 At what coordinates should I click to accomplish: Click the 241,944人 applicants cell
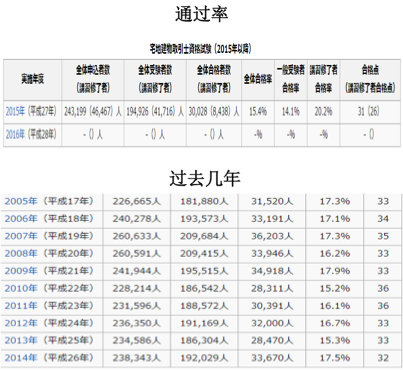pyautogui.click(x=137, y=271)
